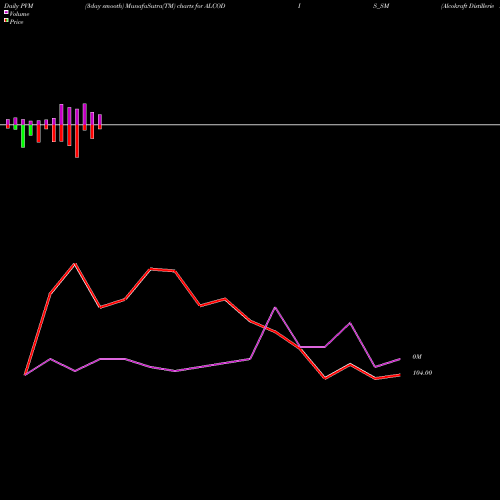The width and height of the screenshot is (500, 500).
Task: Click the 'Daily PVM' title text
Action: 19,6
